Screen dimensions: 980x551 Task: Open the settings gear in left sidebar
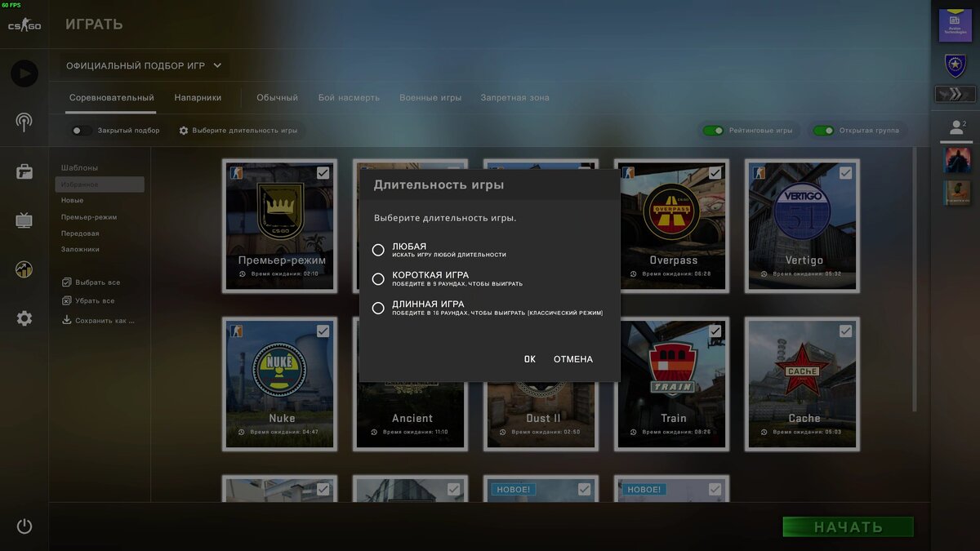pyautogui.click(x=24, y=318)
